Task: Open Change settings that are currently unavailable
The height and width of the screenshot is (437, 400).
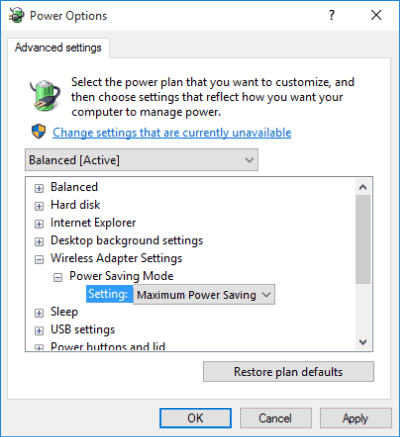Action: click(172, 133)
